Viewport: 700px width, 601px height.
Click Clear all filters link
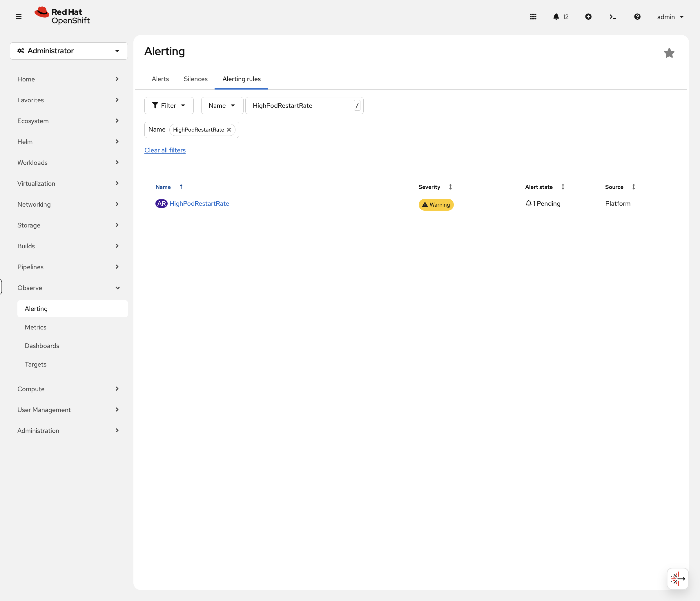click(165, 150)
